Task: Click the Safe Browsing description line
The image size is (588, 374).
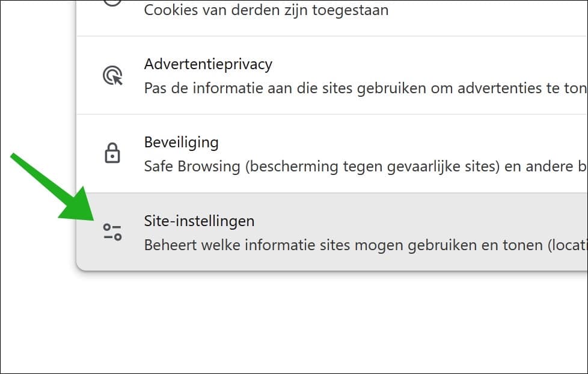Action: pyautogui.click(x=366, y=167)
